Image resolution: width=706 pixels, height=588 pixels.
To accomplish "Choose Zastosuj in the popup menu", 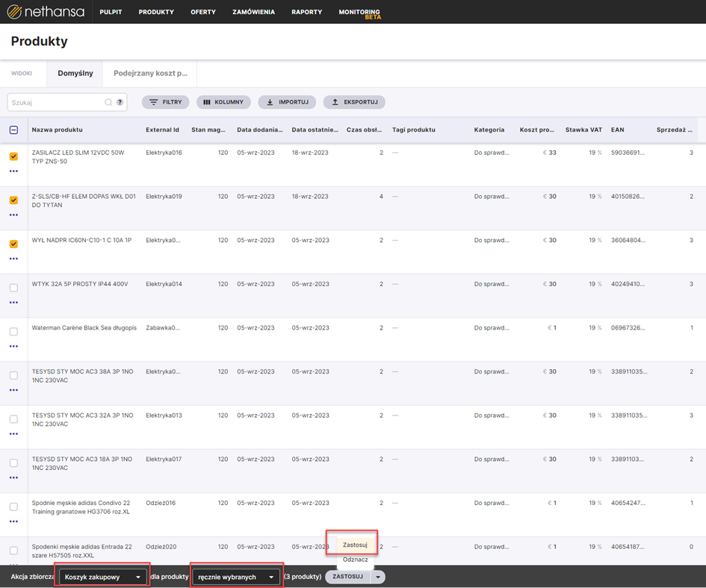I will pyautogui.click(x=355, y=545).
